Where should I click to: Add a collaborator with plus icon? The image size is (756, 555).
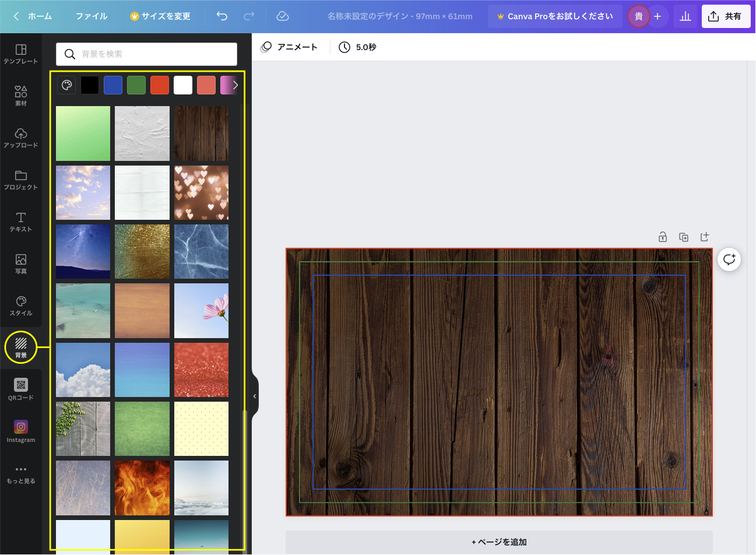pos(657,16)
